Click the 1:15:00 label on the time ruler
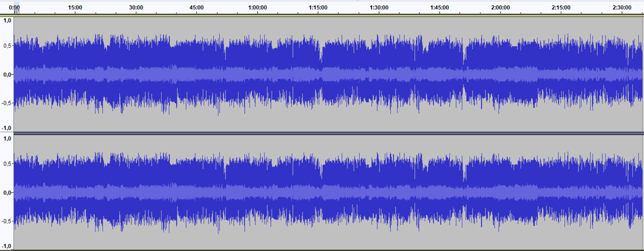 pyautogui.click(x=318, y=8)
